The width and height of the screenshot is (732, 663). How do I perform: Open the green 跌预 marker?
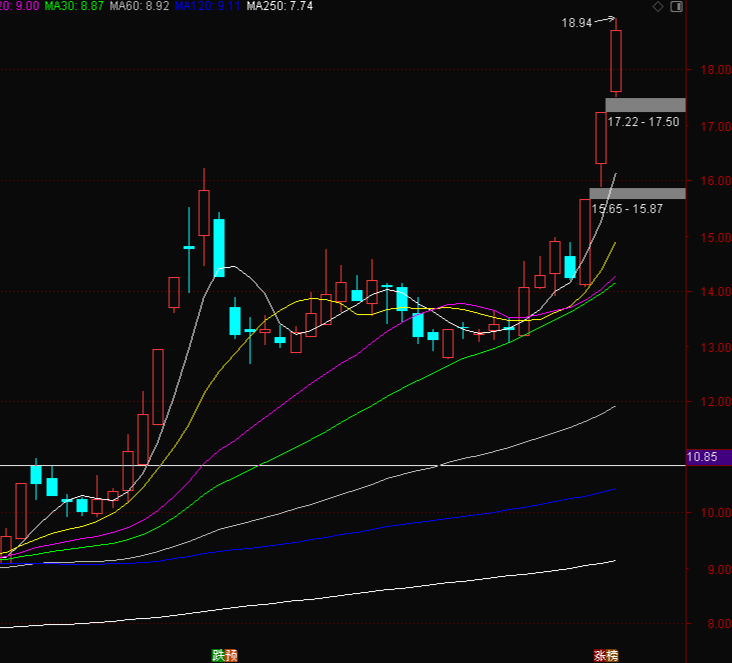click(225, 656)
